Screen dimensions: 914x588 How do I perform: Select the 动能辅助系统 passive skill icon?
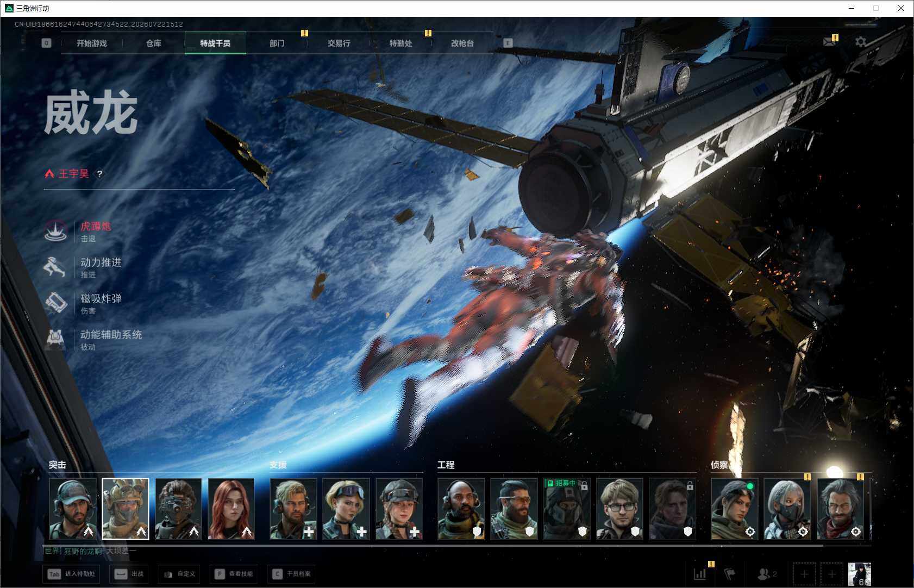[55, 340]
